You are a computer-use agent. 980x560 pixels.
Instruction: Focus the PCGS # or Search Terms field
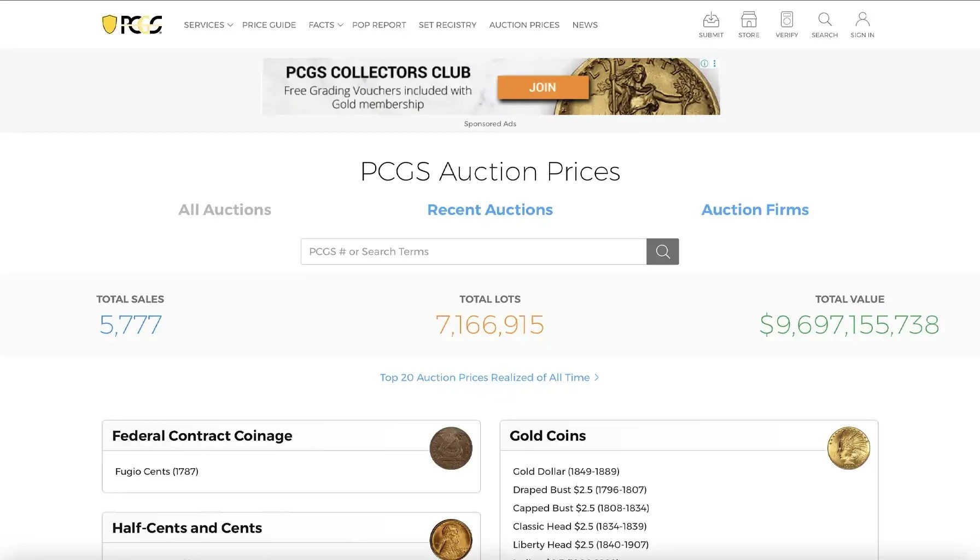tap(474, 252)
